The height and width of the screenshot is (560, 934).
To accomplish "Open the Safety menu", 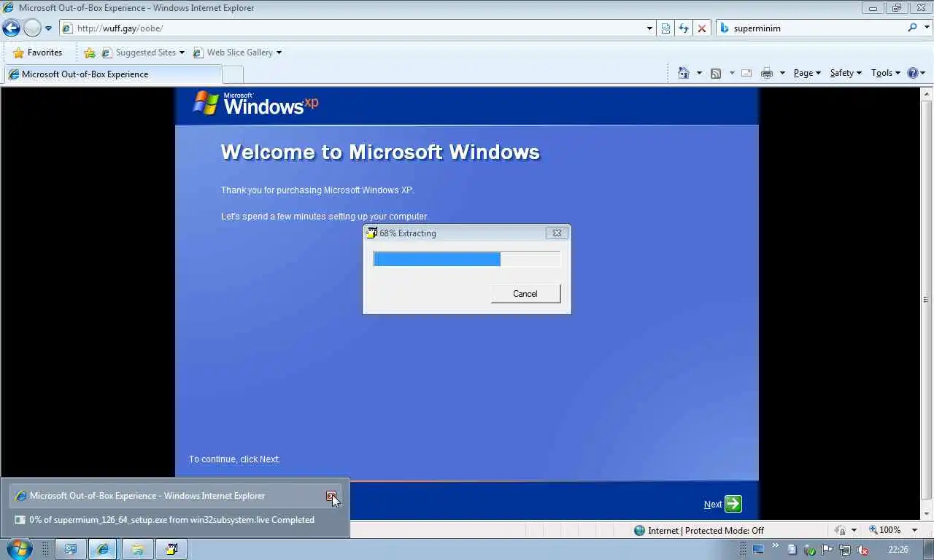I will (x=846, y=73).
